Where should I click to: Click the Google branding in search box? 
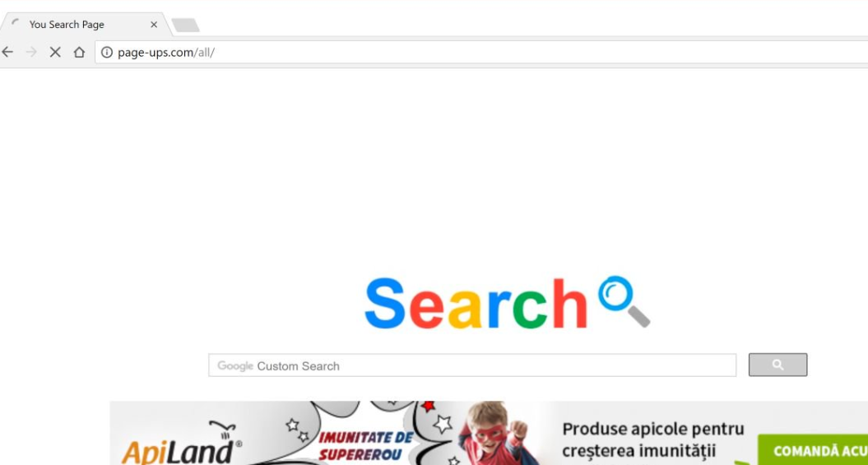(x=235, y=366)
